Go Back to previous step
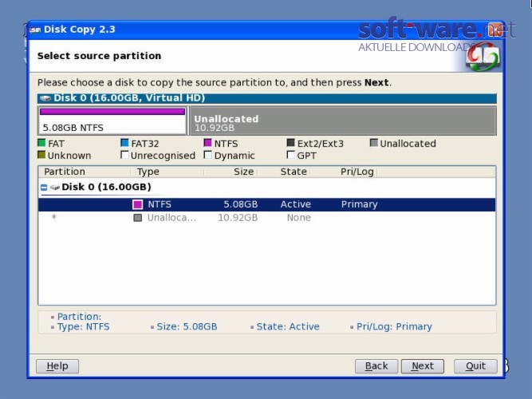The image size is (532, 399). click(x=376, y=366)
